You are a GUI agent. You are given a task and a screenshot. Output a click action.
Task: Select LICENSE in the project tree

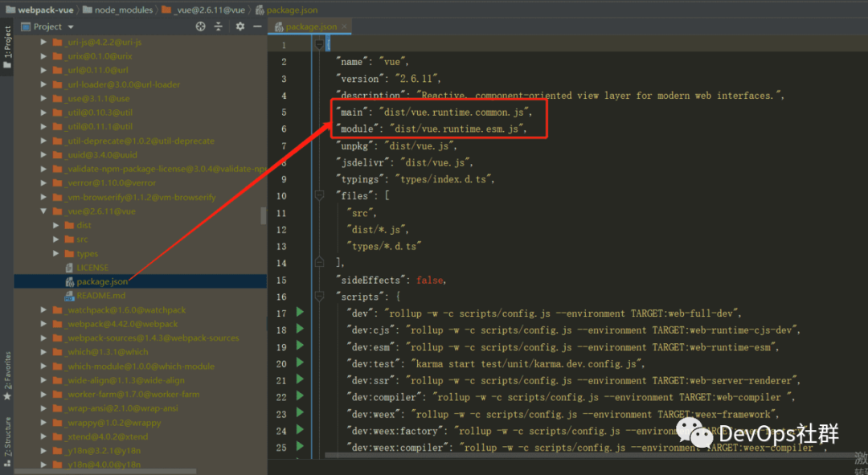click(92, 268)
